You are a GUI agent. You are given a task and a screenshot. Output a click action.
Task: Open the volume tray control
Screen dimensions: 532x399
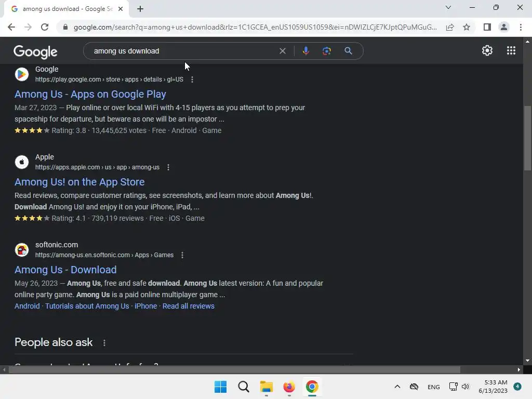coord(465,387)
